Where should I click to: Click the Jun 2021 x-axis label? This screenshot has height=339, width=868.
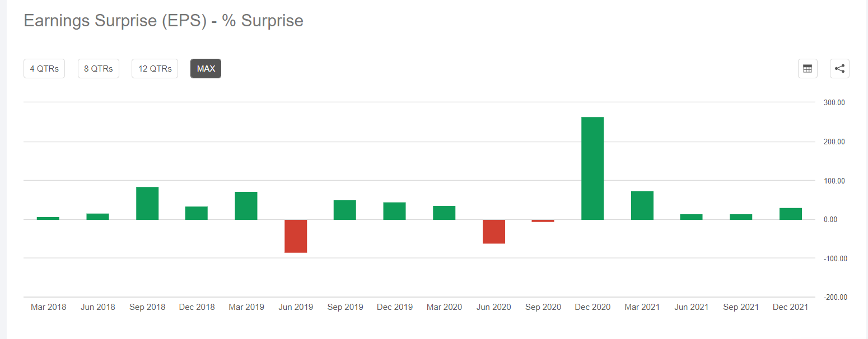[691, 307]
